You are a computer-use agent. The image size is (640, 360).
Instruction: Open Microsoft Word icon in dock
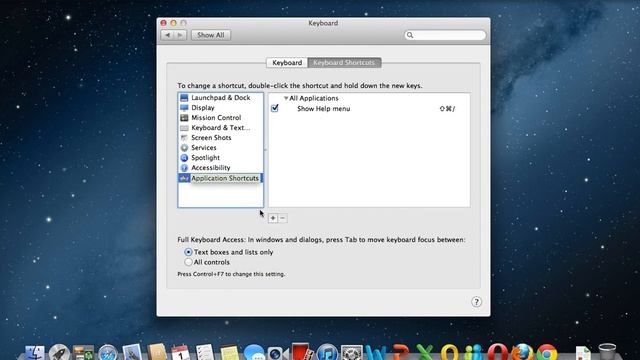(x=376, y=353)
